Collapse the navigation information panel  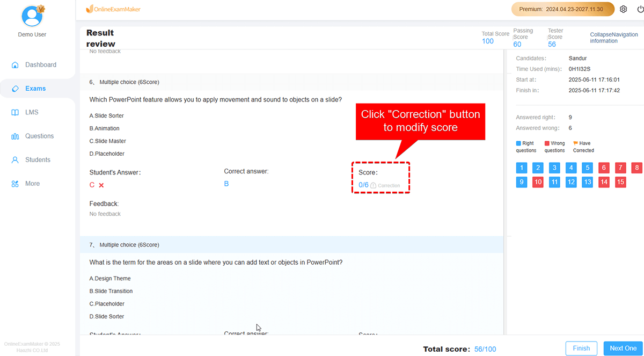(x=614, y=38)
